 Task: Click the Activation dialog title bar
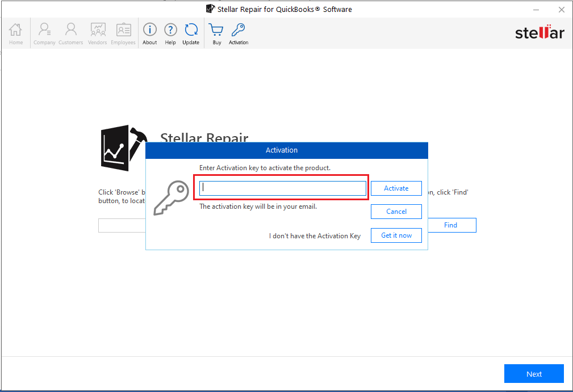pyautogui.click(x=286, y=150)
